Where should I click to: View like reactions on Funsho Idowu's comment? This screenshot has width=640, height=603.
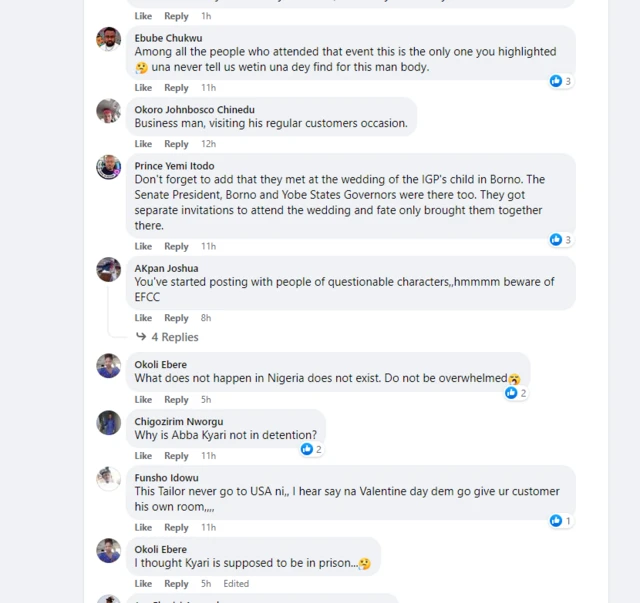click(x=556, y=521)
